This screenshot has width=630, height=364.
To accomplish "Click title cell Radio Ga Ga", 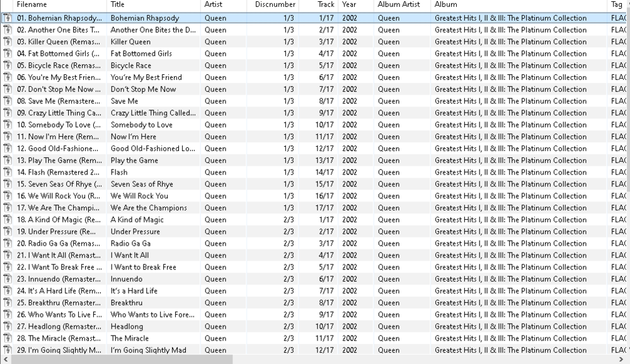I will tap(130, 244).
